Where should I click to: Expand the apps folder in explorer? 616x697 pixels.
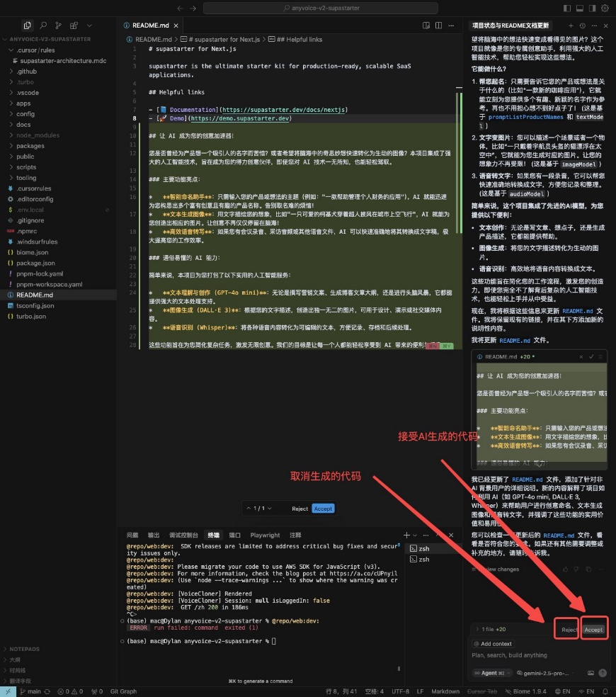point(23,103)
